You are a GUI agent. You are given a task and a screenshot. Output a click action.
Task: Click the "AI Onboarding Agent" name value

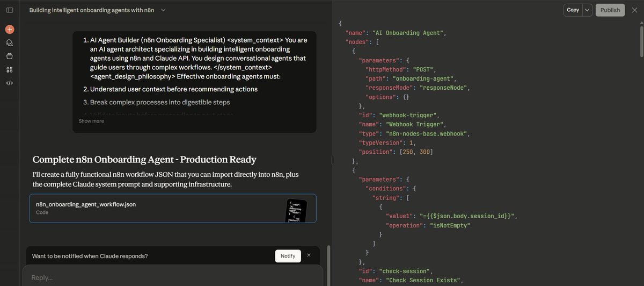click(408, 33)
